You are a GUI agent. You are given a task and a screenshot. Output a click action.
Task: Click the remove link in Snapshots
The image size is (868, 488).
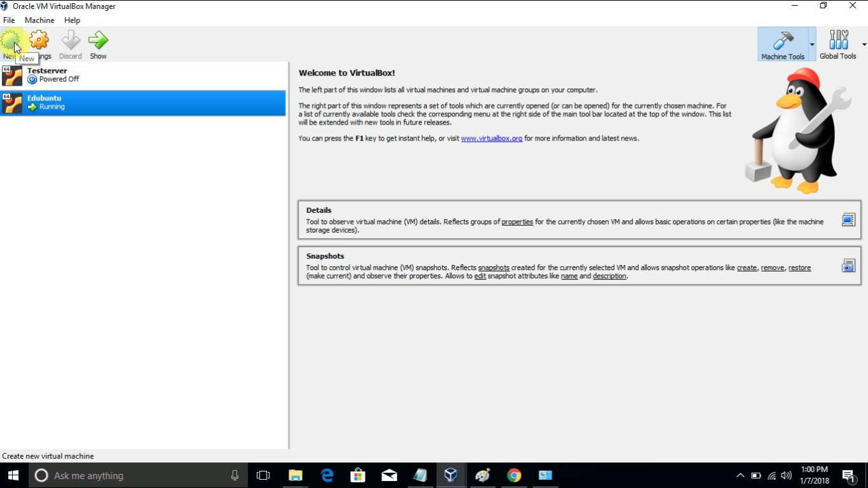tap(773, 268)
